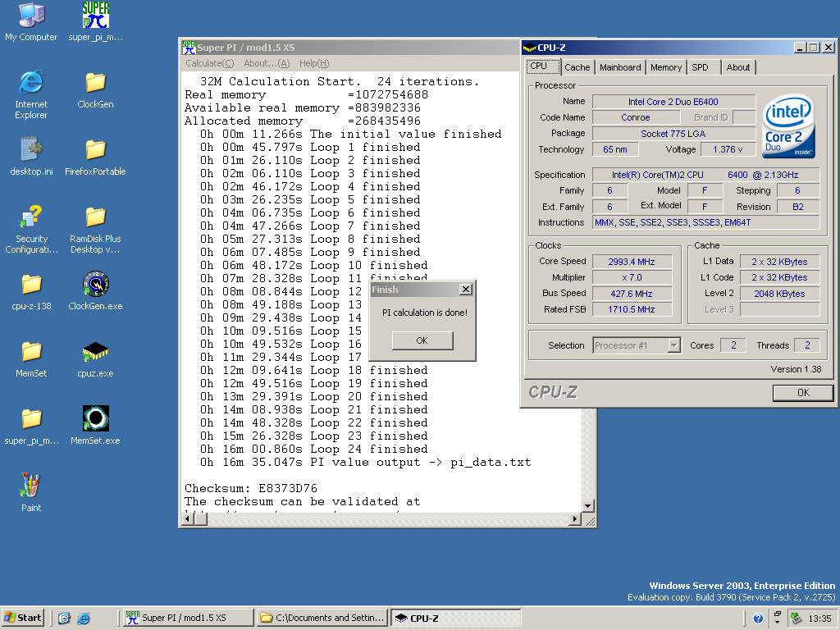Switch to the Memory tab in CPU-Z
Image resolution: width=840 pixels, height=630 pixels.
click(x=666, y=67)
